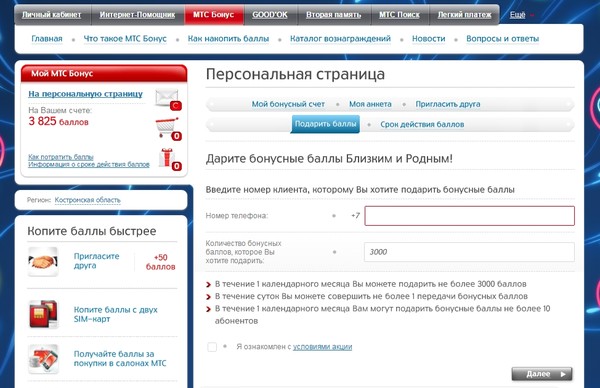Switch to Пригласить друга sub-tab
Viewport: 600px width, 388px height.
point(448,104)
